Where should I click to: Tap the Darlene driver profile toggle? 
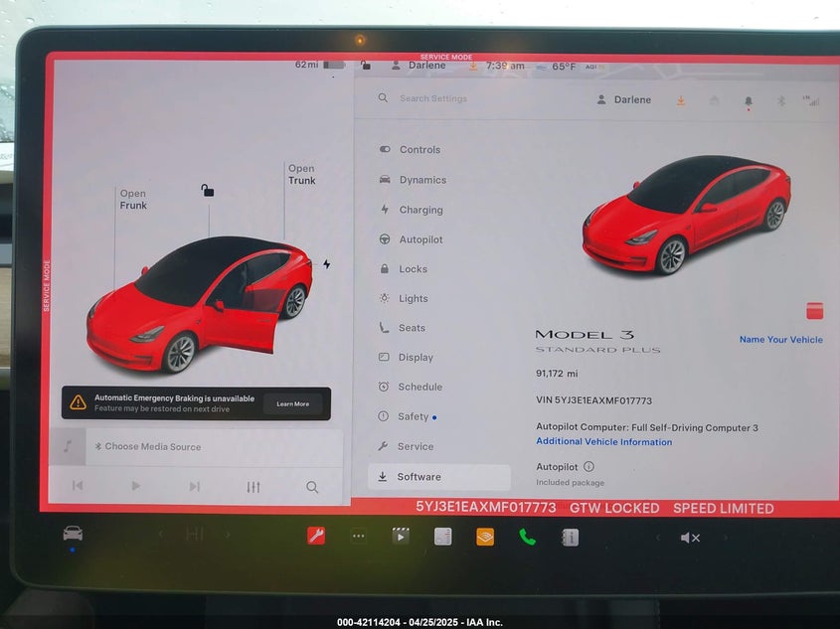(624, 99)
